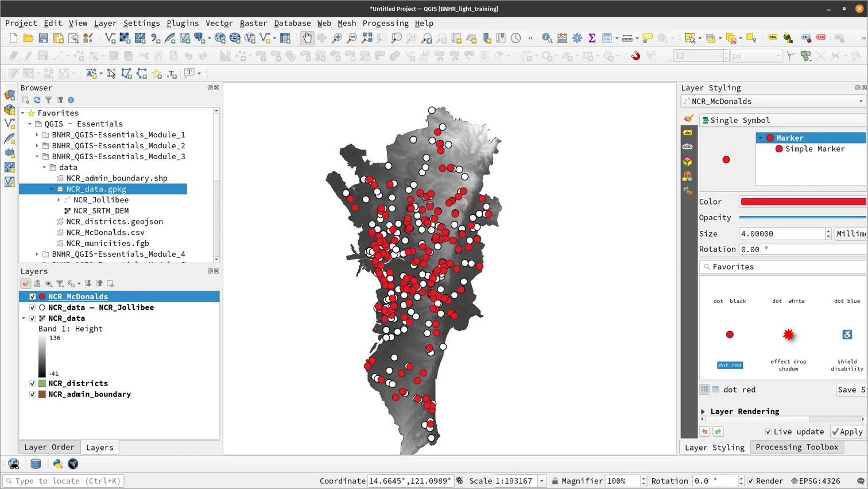Click the Zoom Out magnifier tool
The width and height of the screenshot is (868, 489).
point(352,38)
